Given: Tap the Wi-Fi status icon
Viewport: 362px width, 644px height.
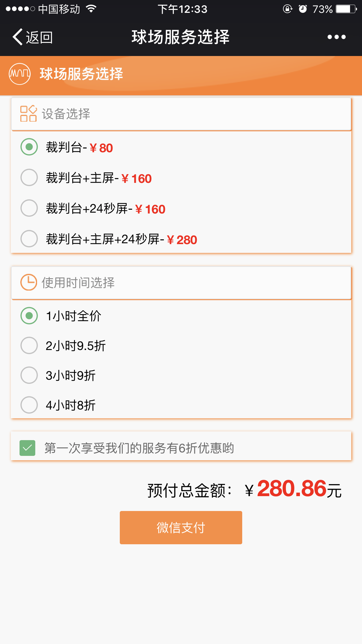Looking at the screenshot, I should 91,9.
